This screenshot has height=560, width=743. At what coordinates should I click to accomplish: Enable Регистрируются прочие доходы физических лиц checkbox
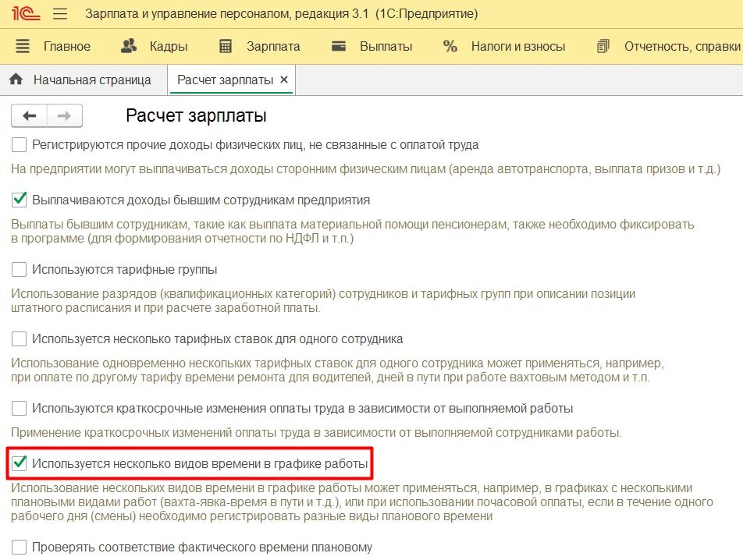(x=19, y=144)
